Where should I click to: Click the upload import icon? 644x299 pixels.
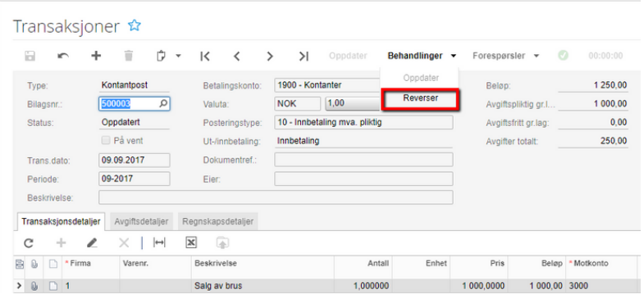(x=222, y=242)
